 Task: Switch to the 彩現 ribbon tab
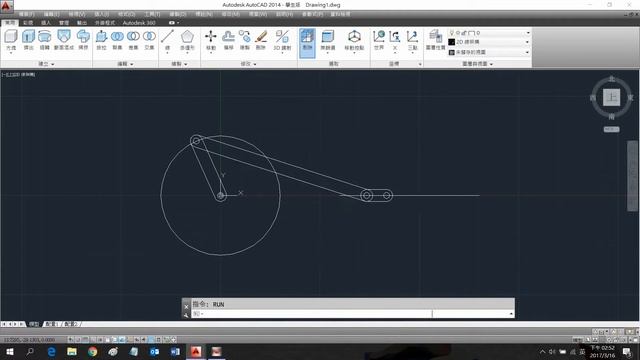click(28, 23)
